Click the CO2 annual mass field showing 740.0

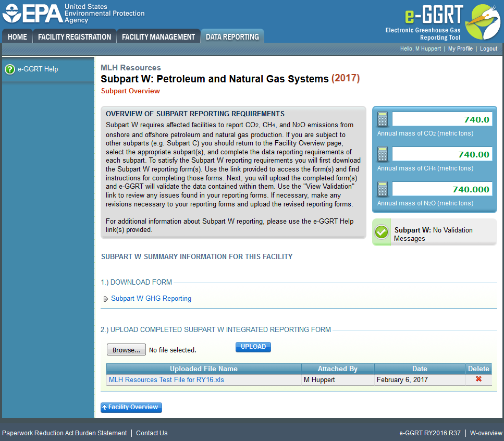click(442, 119)
